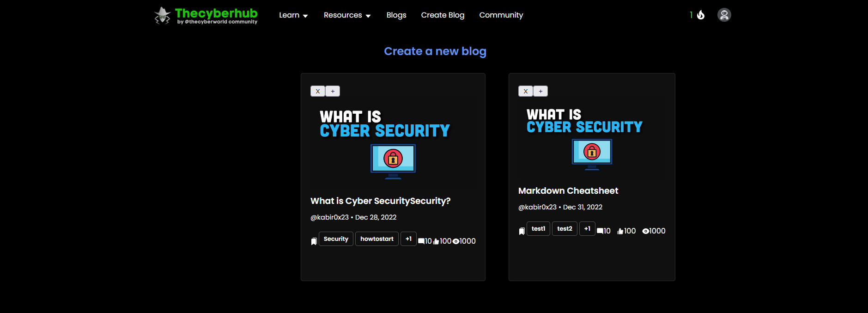This screenshot has width=868, height=313.
Task: Select the howtostart tag
Action: coord(377,239)
